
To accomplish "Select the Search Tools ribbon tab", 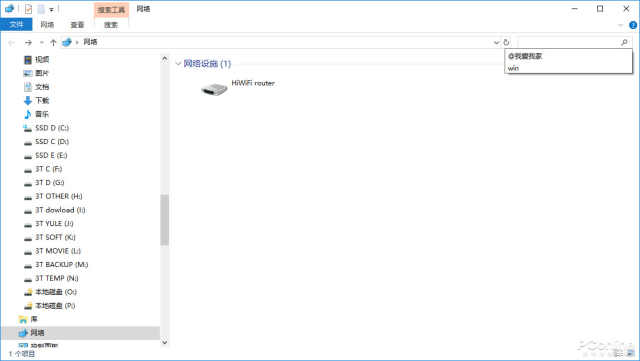I will [111, 9].
